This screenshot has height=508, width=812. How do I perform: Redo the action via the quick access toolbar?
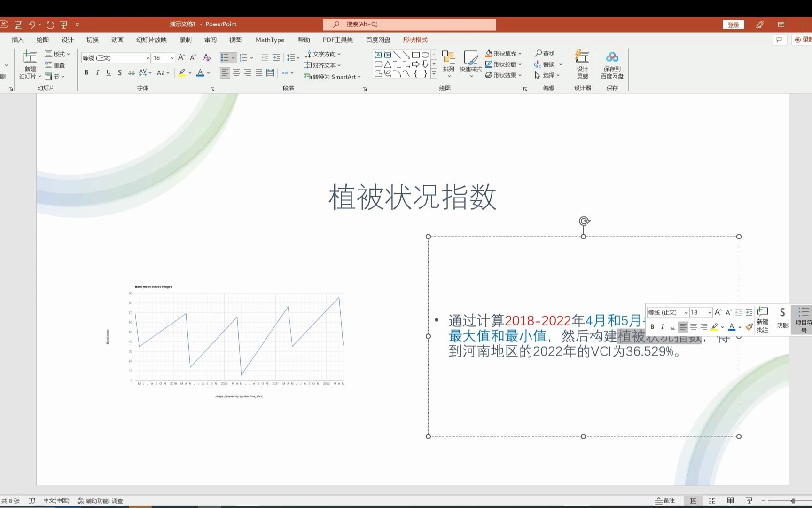point(50,24)
